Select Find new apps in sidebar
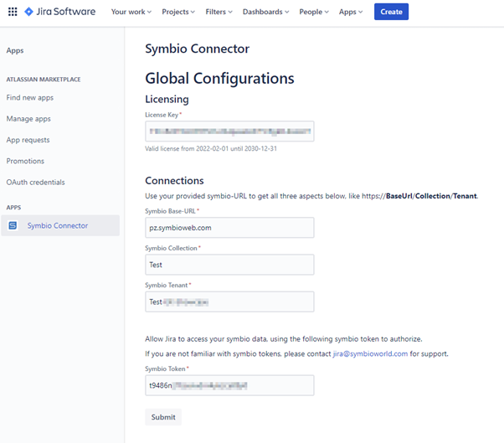504x443 pixels. pos(30,98)
